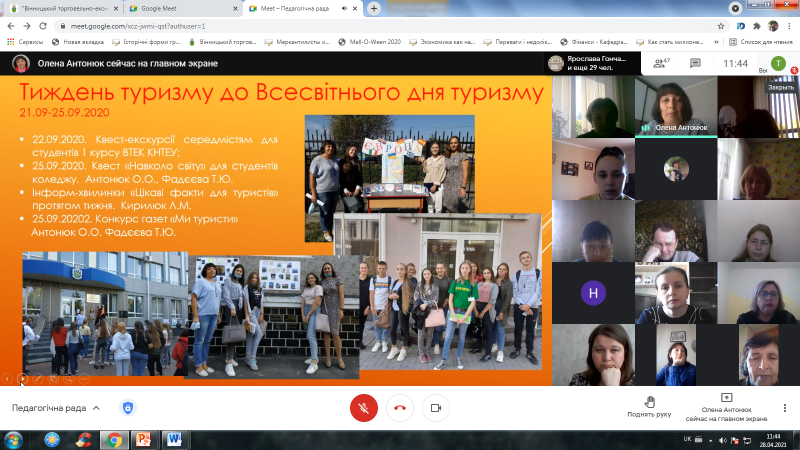Select Олена Антонюк's video tile
This screenshot has width=800, height=450.
[x=676, y=107]
